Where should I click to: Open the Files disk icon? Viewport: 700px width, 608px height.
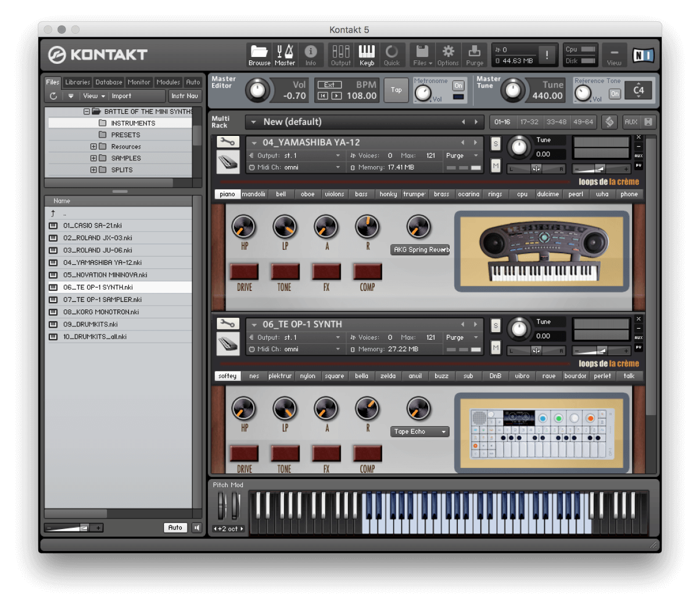tap(422, 55)
